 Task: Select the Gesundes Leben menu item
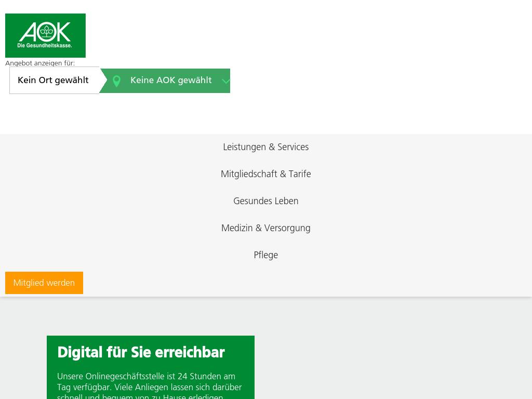pos(265,201)
